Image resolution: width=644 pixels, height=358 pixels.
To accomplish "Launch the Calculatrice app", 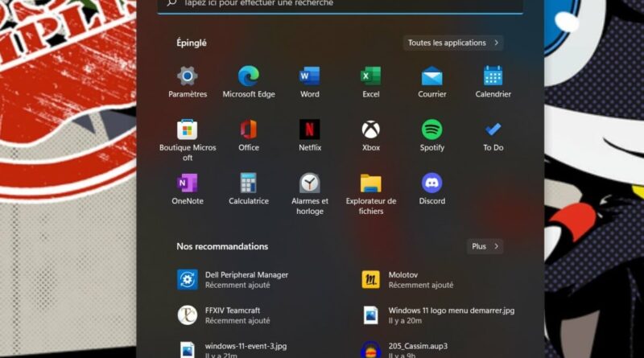I will 249,189.
